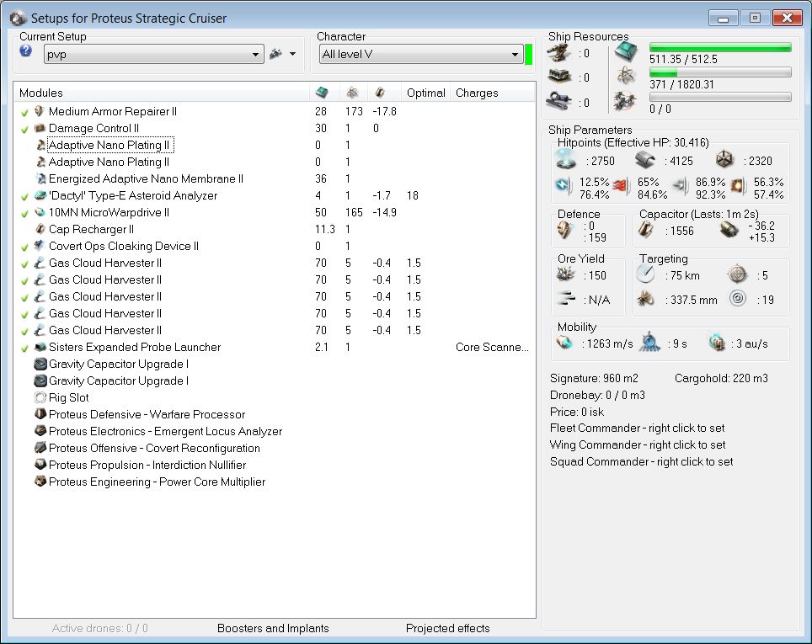This screenshot has height=644, width=812.
Task: Select Proteus Electronics - Emergent Locus Analyzer
Action: tap(165, 431)
